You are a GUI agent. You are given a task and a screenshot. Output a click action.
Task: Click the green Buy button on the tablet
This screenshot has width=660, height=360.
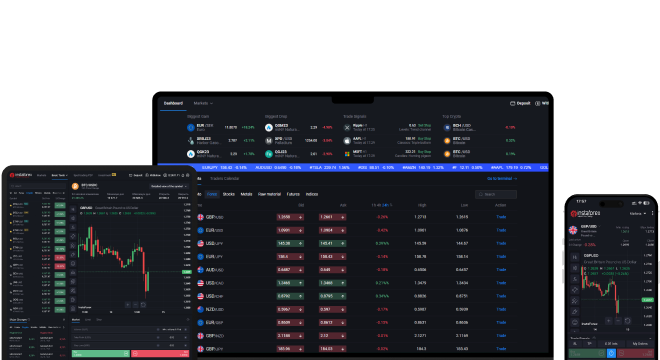101,354
